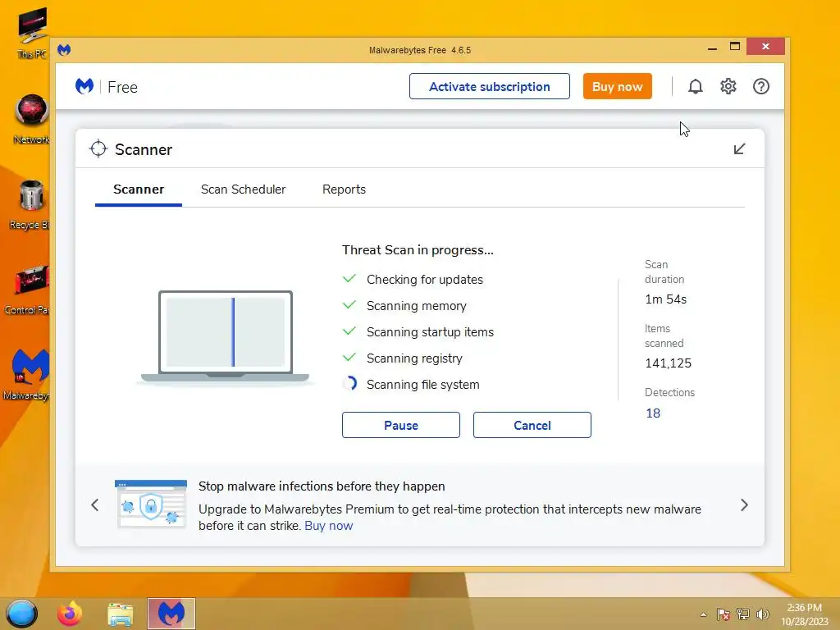Show hidden tray icons arrow
Viewport: 840px width, 630px height.
pos(703,614)
